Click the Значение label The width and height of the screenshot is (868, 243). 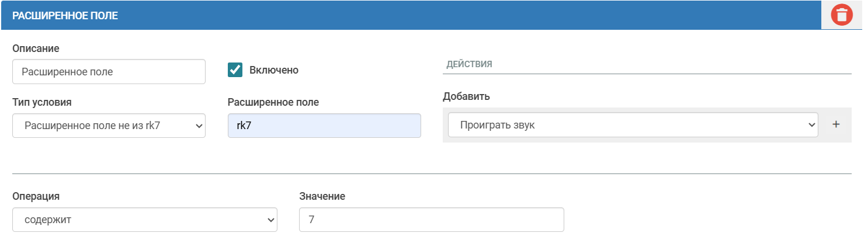click(322, 196)
